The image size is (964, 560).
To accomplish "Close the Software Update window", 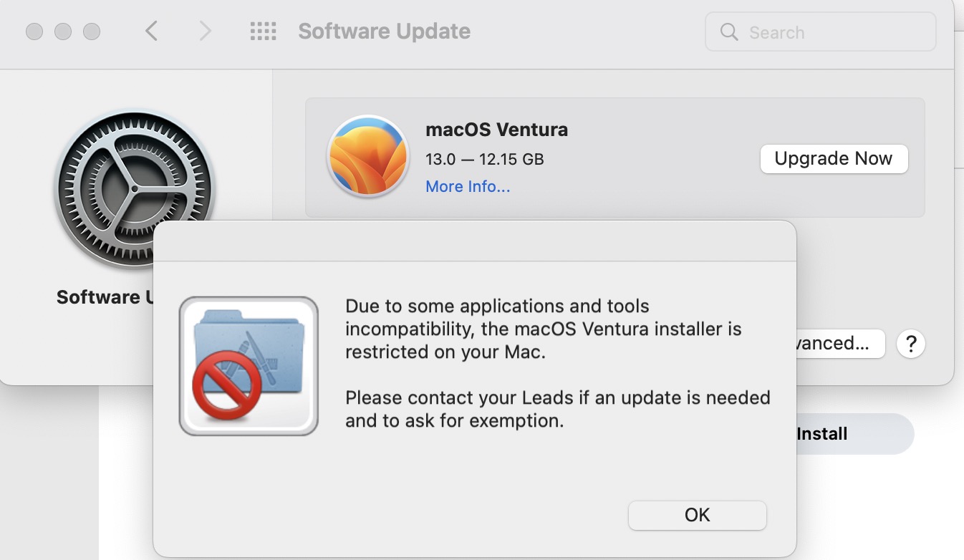I will 34,32.
